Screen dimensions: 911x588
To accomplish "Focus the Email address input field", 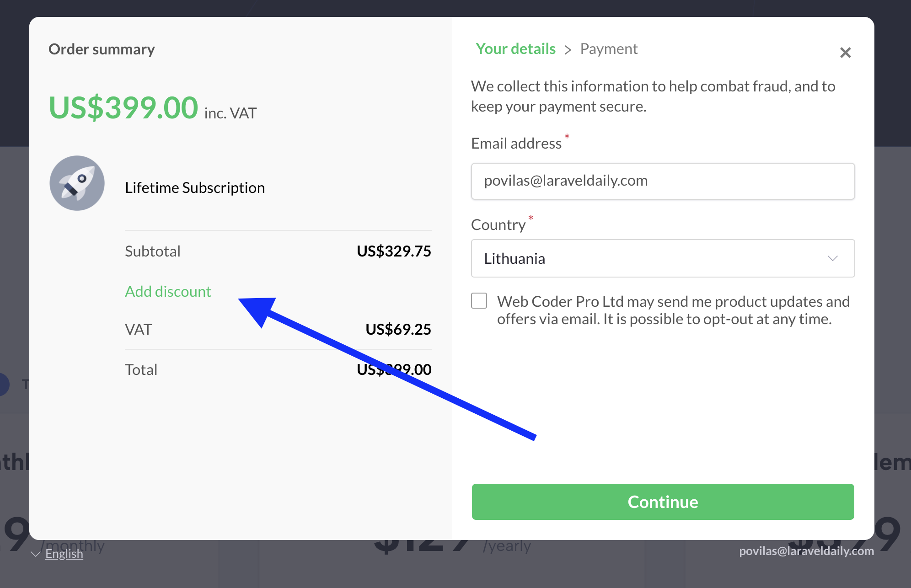I will (663, 181).
